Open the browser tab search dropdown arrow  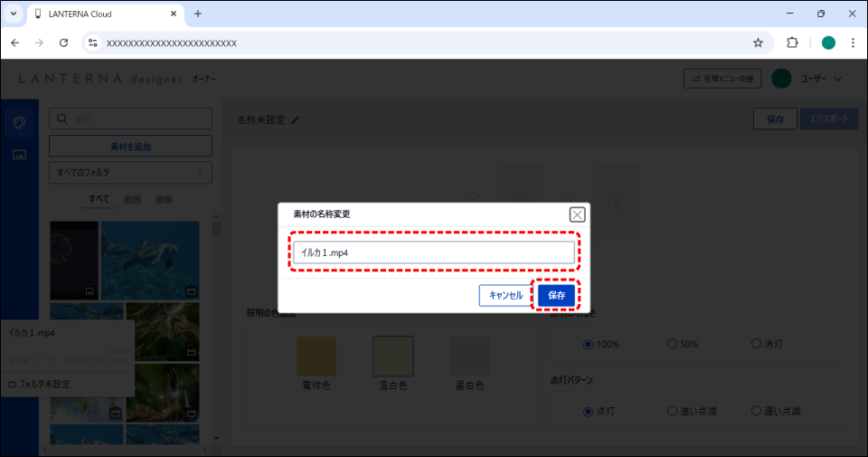click(x=14, y=14)
